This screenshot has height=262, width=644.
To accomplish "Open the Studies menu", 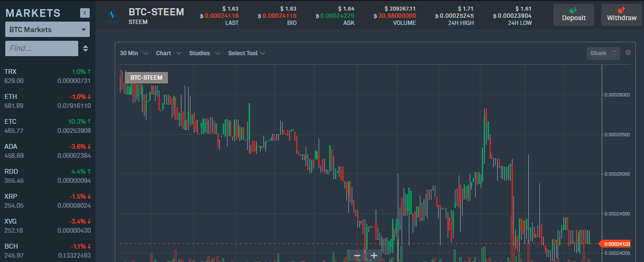I will [x=204, y=53].
